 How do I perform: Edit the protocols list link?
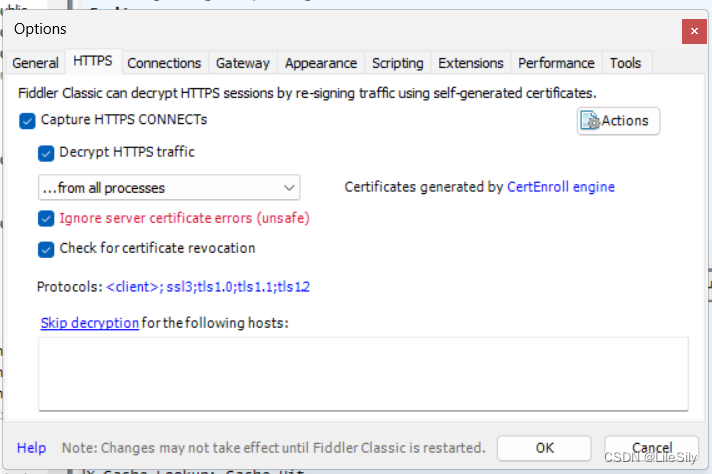(208, 287)
